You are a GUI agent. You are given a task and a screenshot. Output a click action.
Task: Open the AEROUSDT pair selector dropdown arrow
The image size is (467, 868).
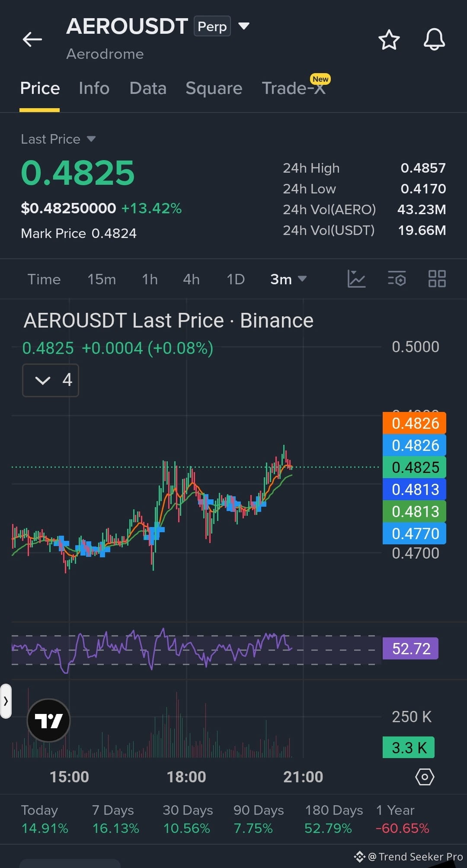[x=244, y=26]
